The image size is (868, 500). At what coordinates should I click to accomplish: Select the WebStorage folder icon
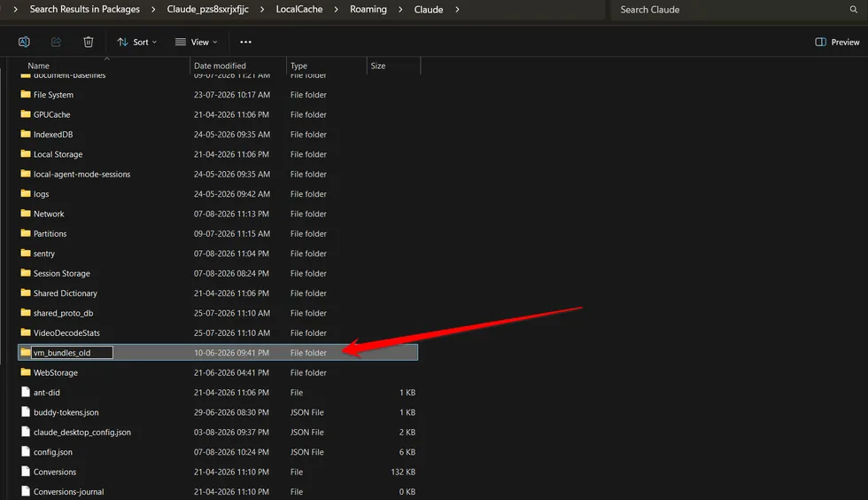(x=26, y=372)
